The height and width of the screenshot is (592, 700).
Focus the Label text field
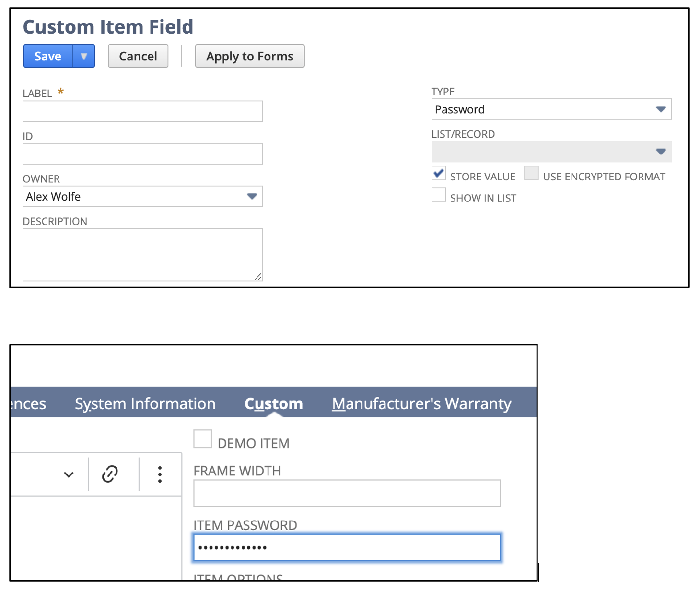[142, 111]
